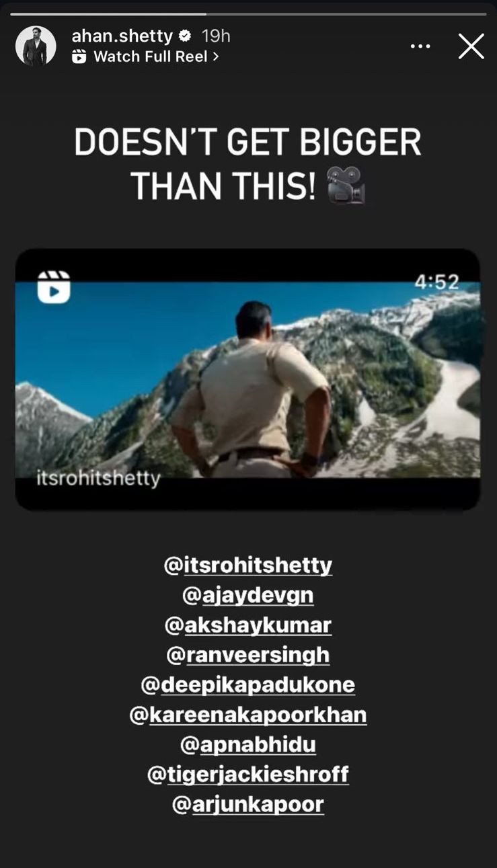Open the @itsrohitshetty mention
Image resolution: width=497 pixels, height=868 pixels.
click(248, 565)
